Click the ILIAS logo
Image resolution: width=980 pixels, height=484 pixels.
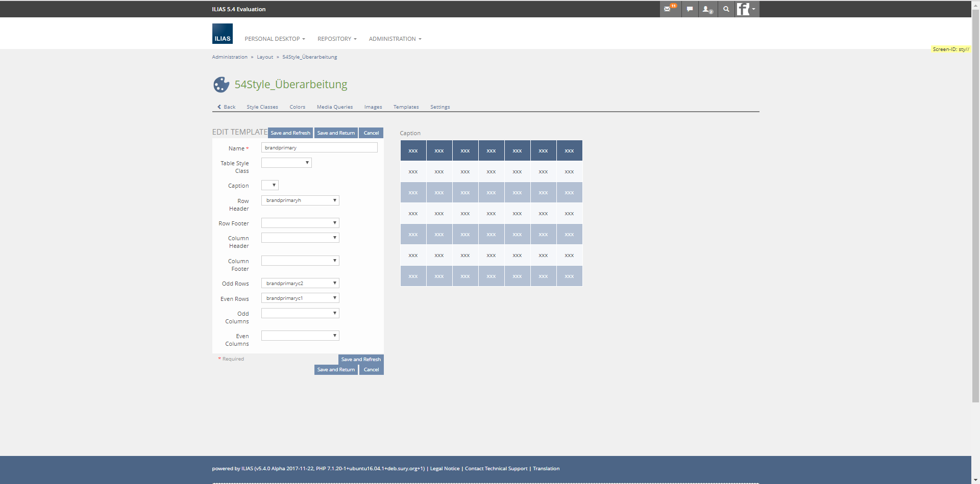222,34
